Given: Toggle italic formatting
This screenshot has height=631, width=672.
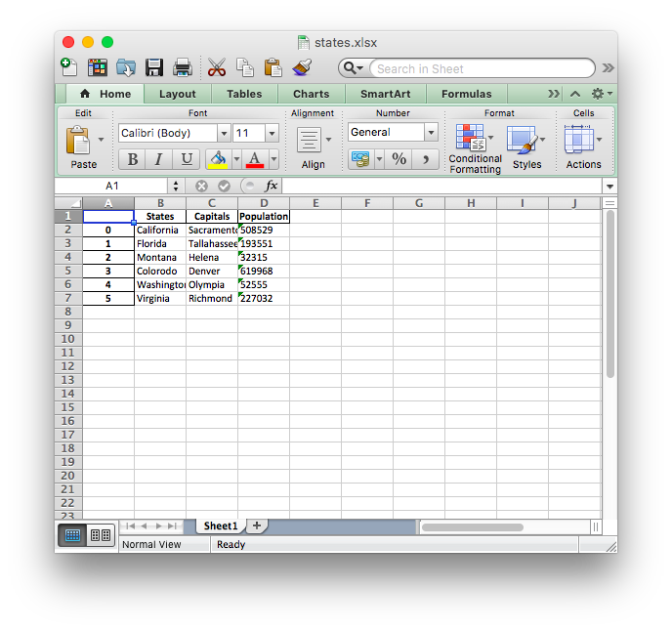Looking at the screenshot, I should 158,159.
